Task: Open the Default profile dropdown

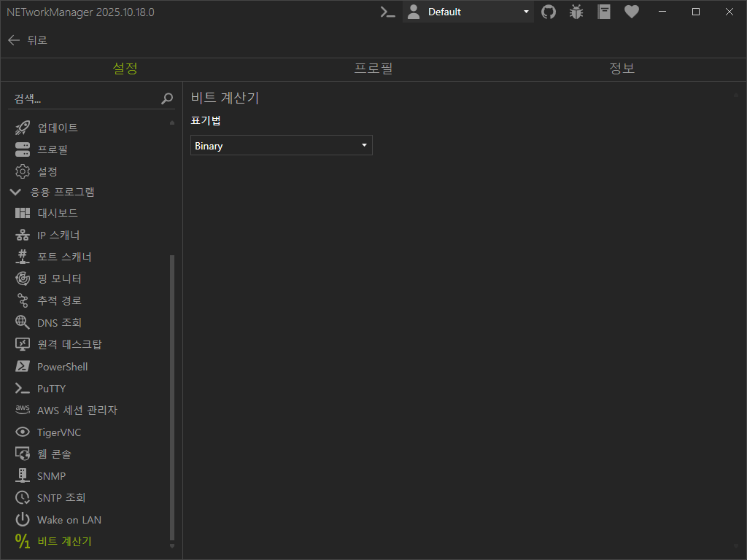Action: [x=468, y=12]
